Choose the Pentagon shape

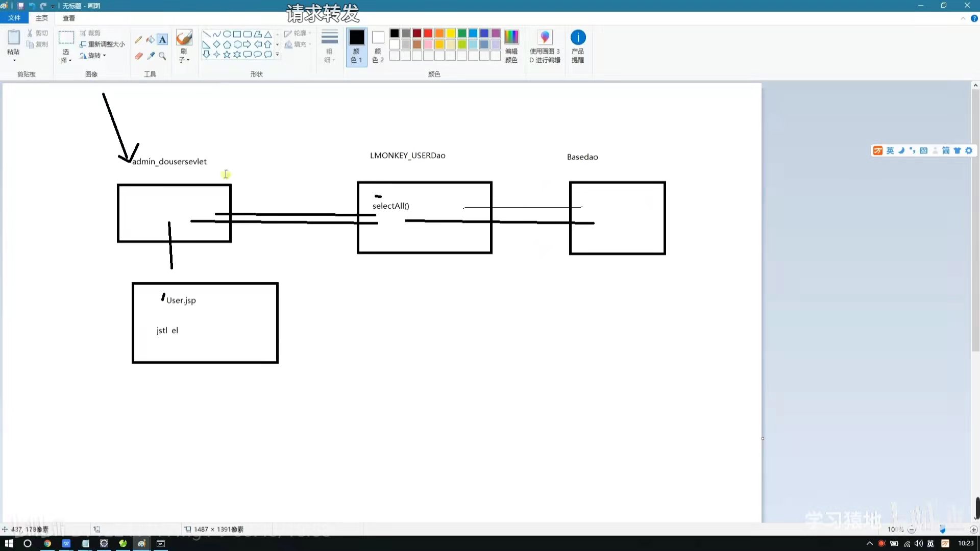(x=227, y=44)
